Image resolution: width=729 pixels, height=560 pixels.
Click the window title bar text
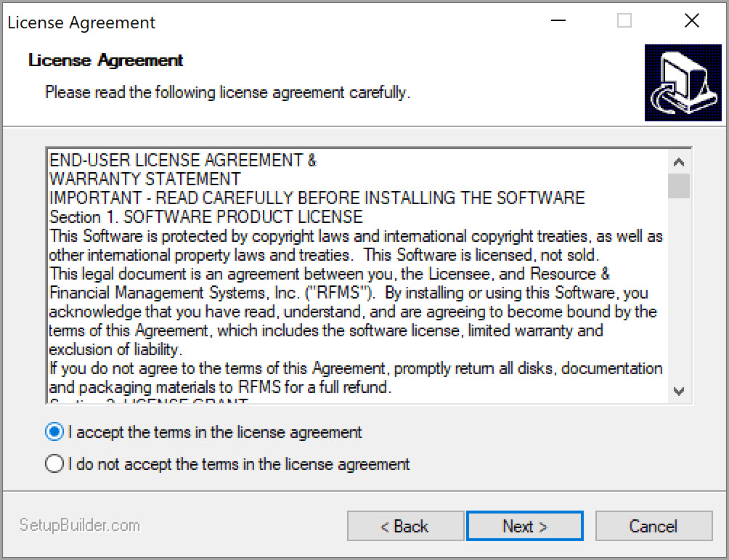(x=81, y=23)
